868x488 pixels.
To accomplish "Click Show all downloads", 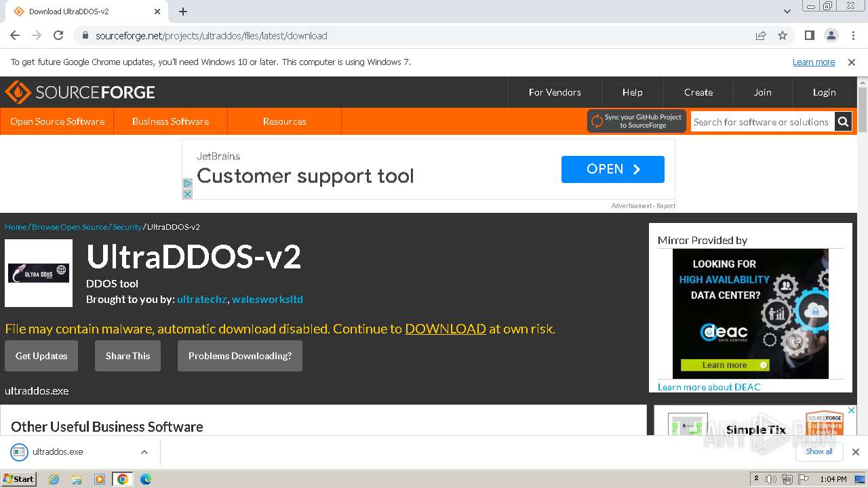I will coord(819,451).
